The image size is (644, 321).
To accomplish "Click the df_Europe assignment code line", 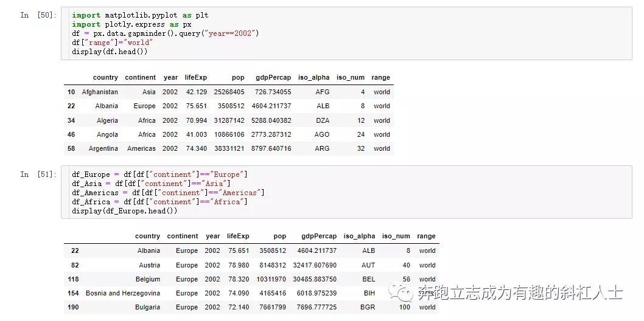I will 159,174.
